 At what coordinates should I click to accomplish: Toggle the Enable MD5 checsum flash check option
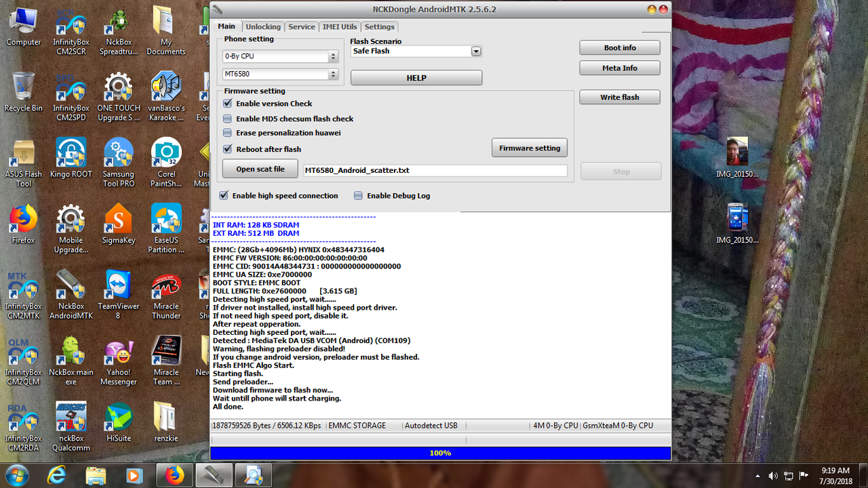pos(227,119)
